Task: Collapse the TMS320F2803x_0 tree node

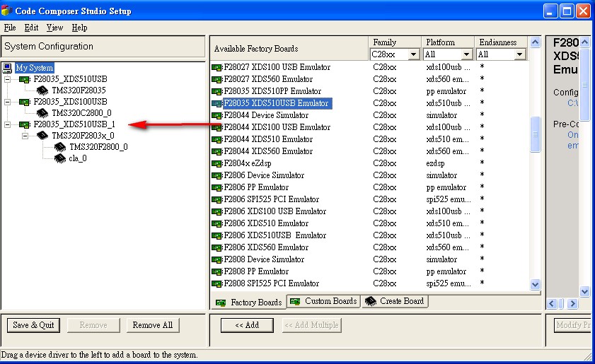Action: (25, 136)
